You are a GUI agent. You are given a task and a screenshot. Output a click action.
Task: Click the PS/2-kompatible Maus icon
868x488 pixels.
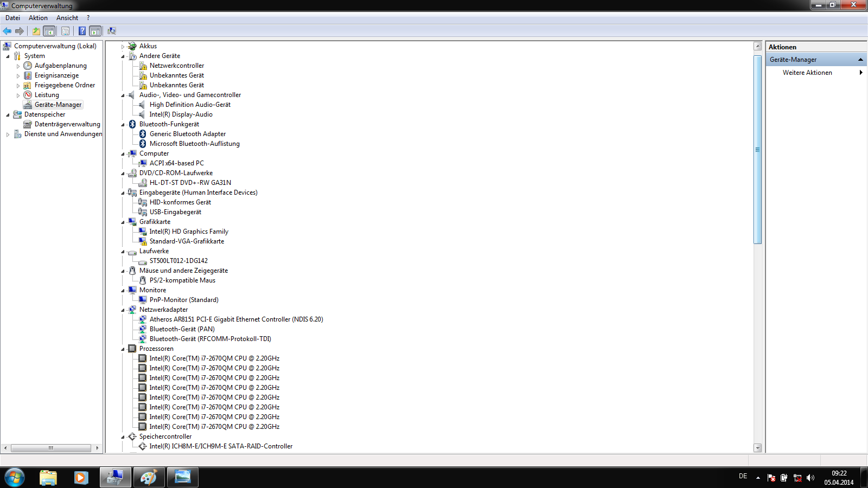point(143,280)
